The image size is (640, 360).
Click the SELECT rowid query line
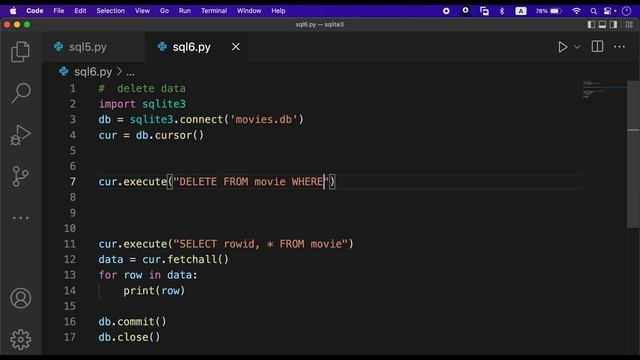tap(226, 244)
